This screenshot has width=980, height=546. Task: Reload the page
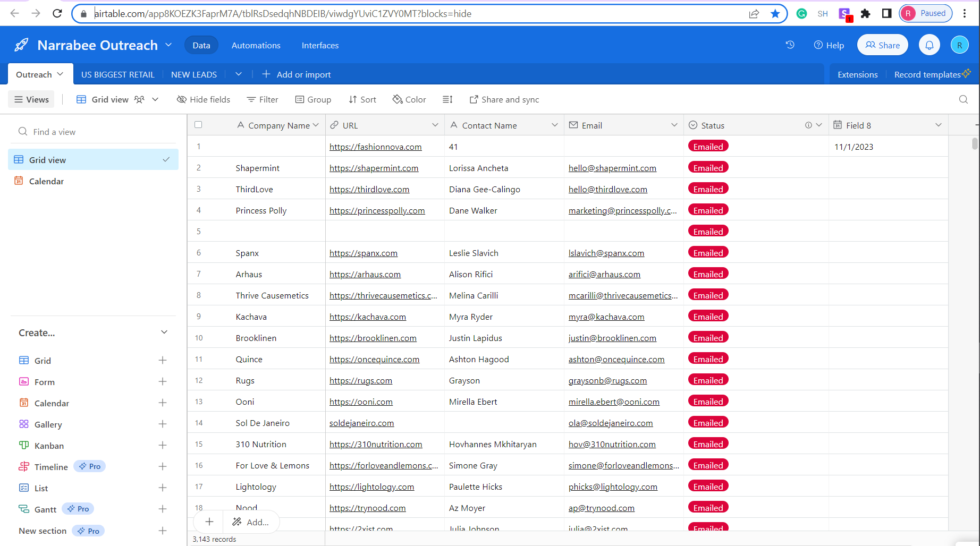click(57, 13)
